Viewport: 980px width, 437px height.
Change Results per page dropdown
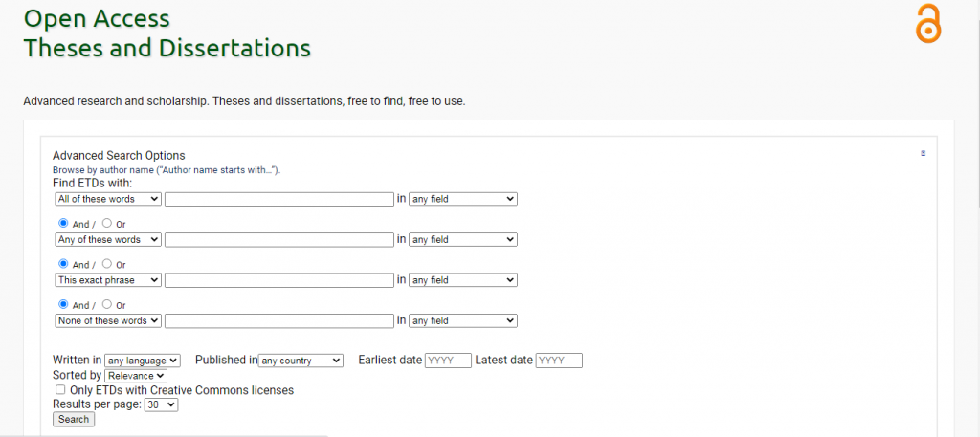[x=161, y=404]
